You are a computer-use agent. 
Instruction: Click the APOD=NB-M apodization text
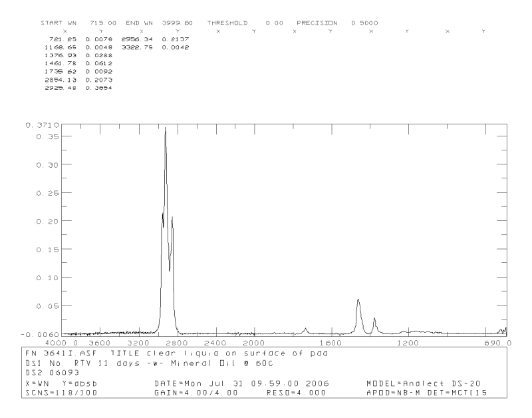click(x=394, y=393)
